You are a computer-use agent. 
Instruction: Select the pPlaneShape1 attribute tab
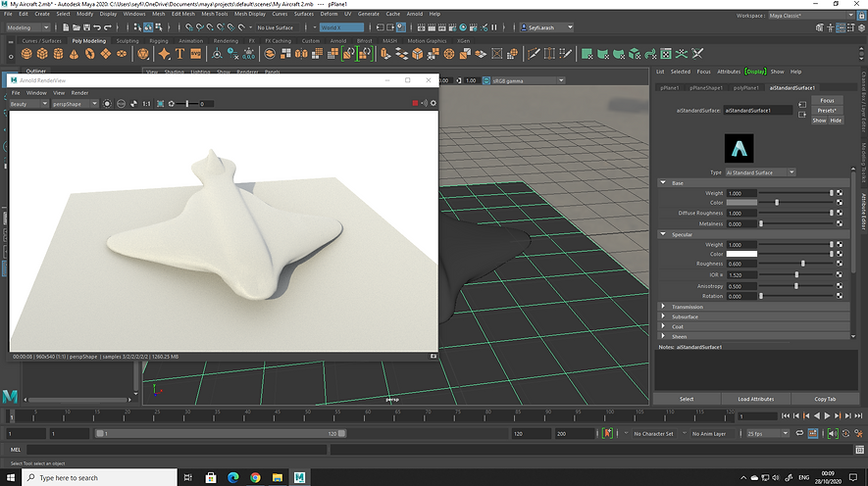[x=706, y=88]
